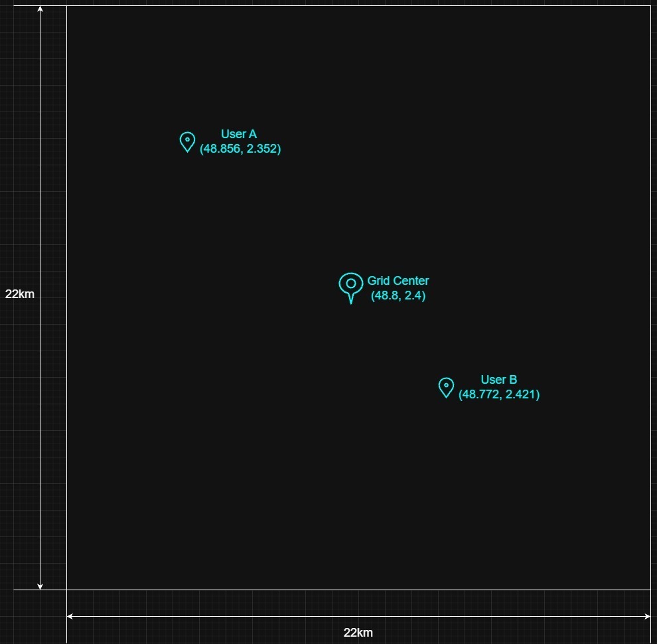Image resolution: width=657 pixels, height=644 pixels.
Task: Click the vertical '22km' dimension label
Action: (x=20, y=294)
